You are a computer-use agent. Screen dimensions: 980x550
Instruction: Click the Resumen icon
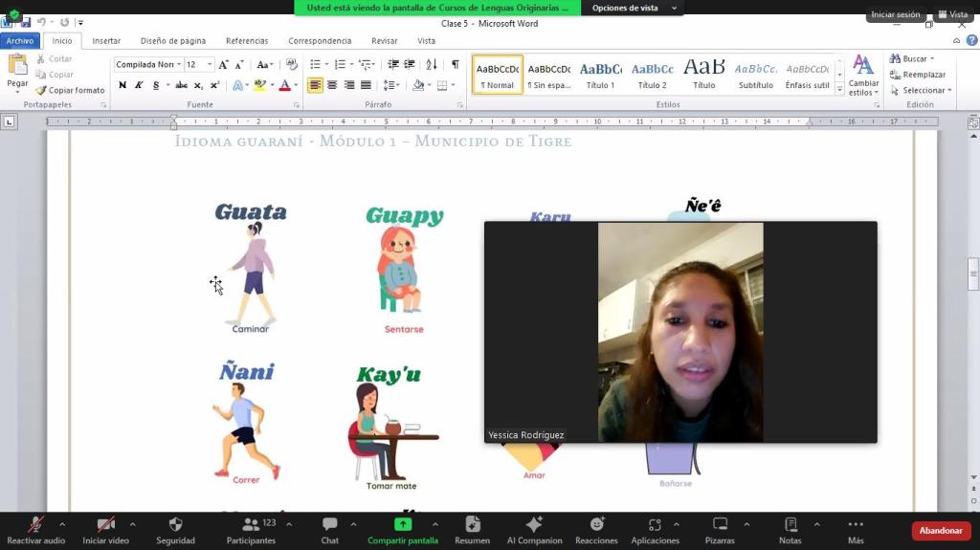(x=472, y=525)
